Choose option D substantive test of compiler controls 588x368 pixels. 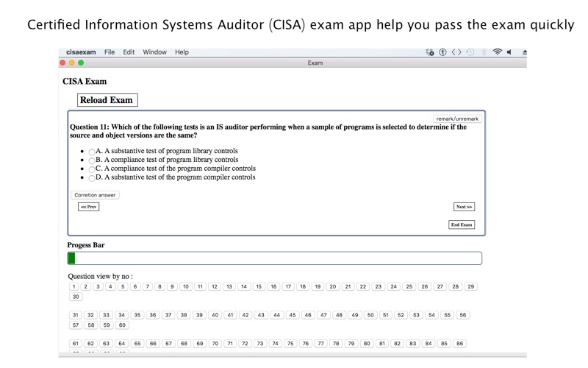click(x=92, y=178)
